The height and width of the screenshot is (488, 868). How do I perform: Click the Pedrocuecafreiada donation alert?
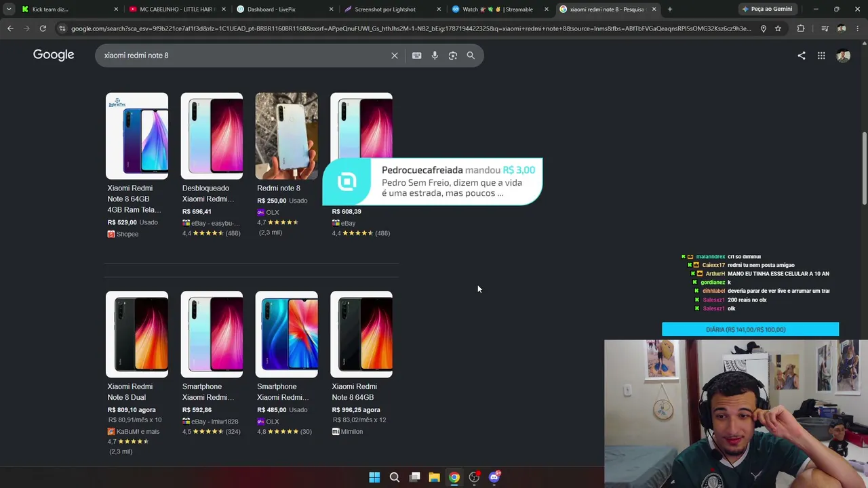click(x=433, y=182)
